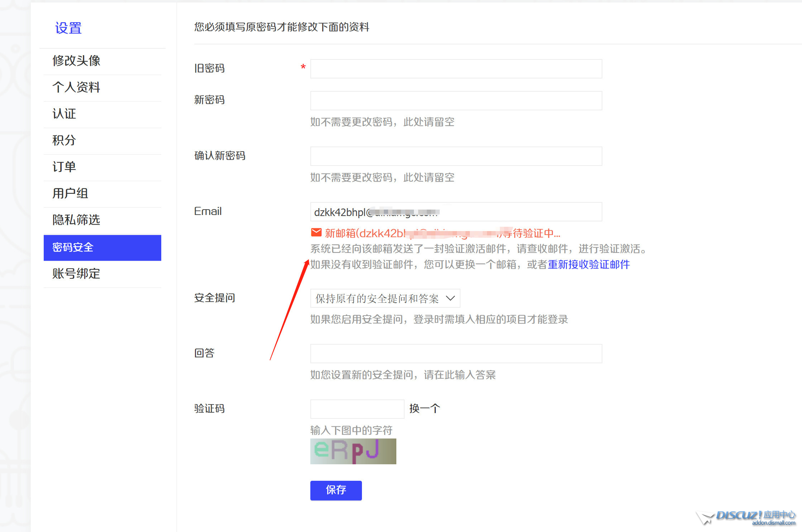
Task: Switch to 账号绑定
Action: click(76, 274)
